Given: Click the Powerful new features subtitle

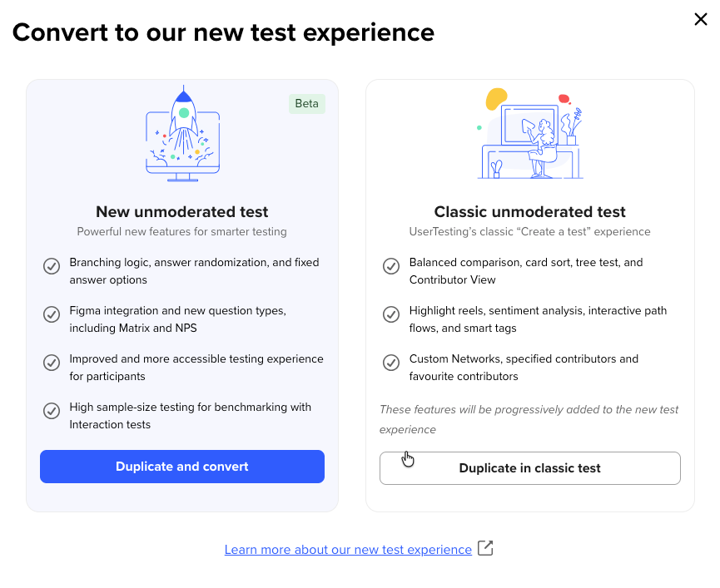Looking at the screenshot, I should tap(182, 232).
